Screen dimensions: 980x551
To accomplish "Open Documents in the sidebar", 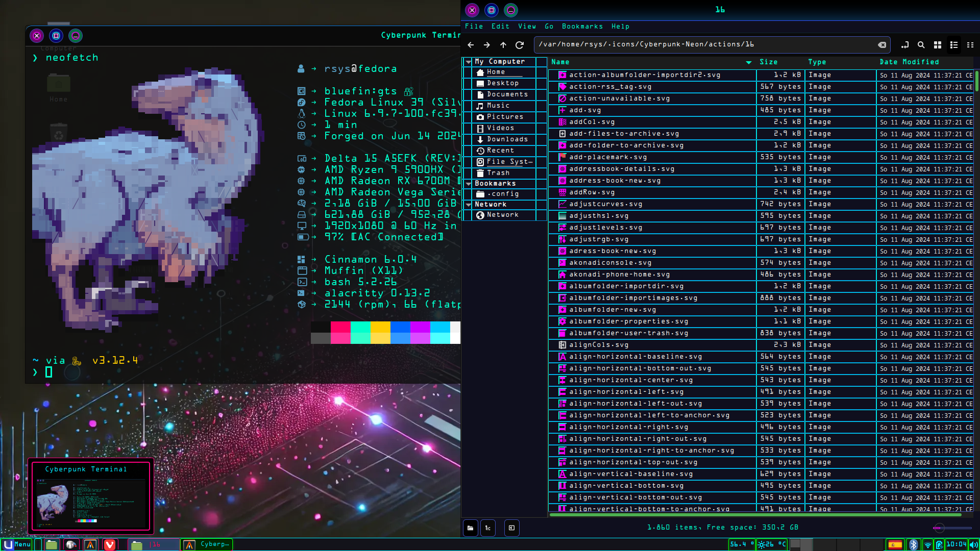I will pyautogui.click(x=504, y=94).
